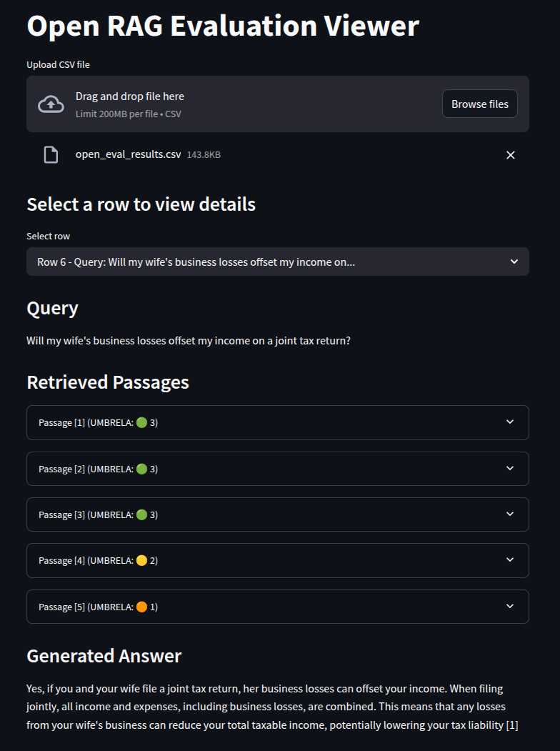The image size is (560, 751).
Task: Click the green circle on Passage [3]
Action: tap(141, 515)
